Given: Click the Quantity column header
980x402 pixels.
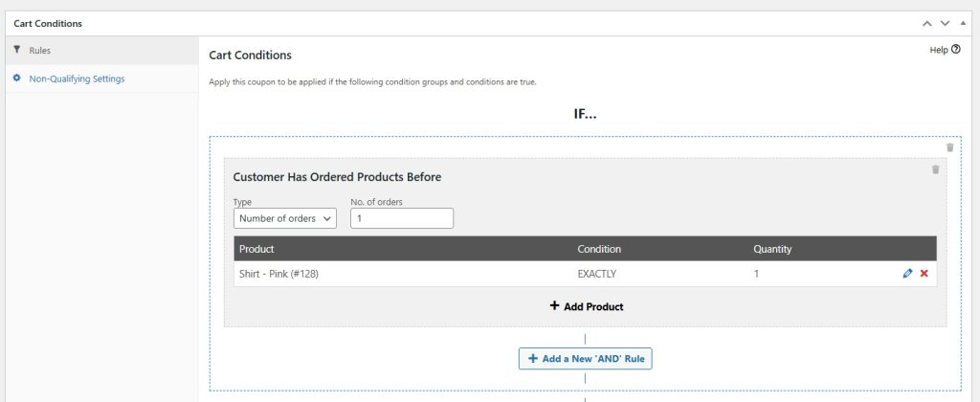Looking at the screenshot, I should (772, 249).
